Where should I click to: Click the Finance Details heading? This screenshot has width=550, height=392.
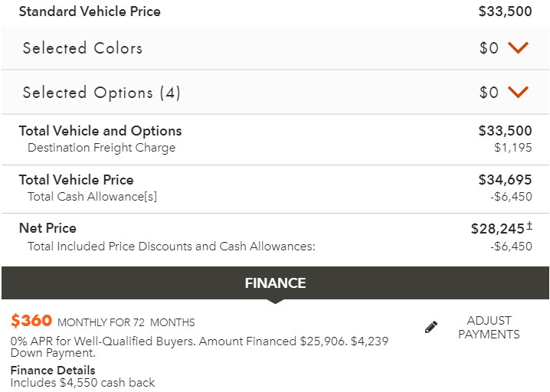(x=53, y=371)
